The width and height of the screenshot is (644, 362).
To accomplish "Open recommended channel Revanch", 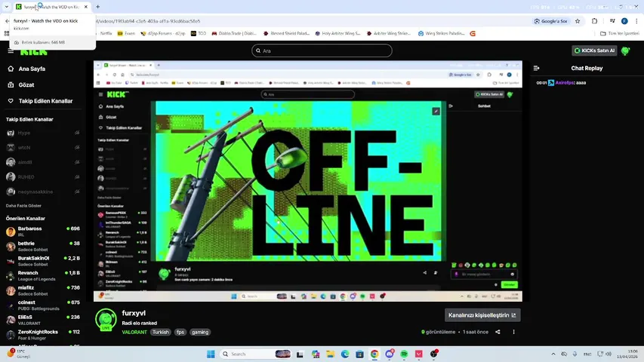I will [x=43, y=276].
